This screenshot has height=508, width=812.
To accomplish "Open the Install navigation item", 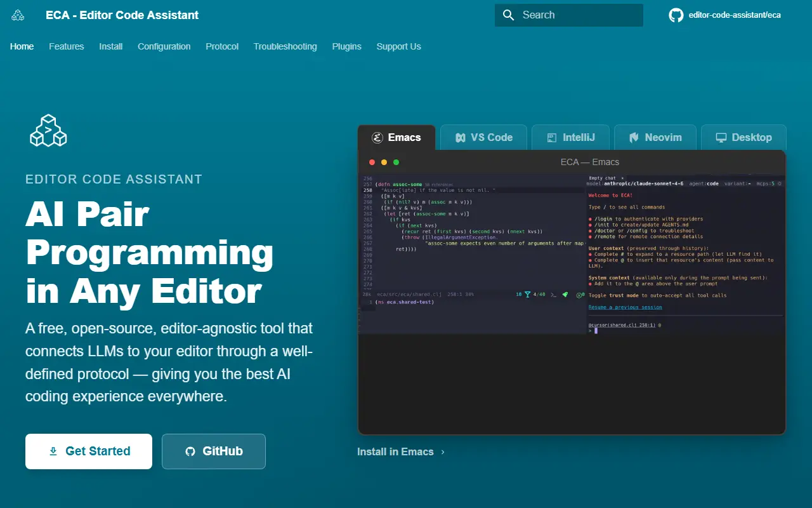I will coord(111,46).
